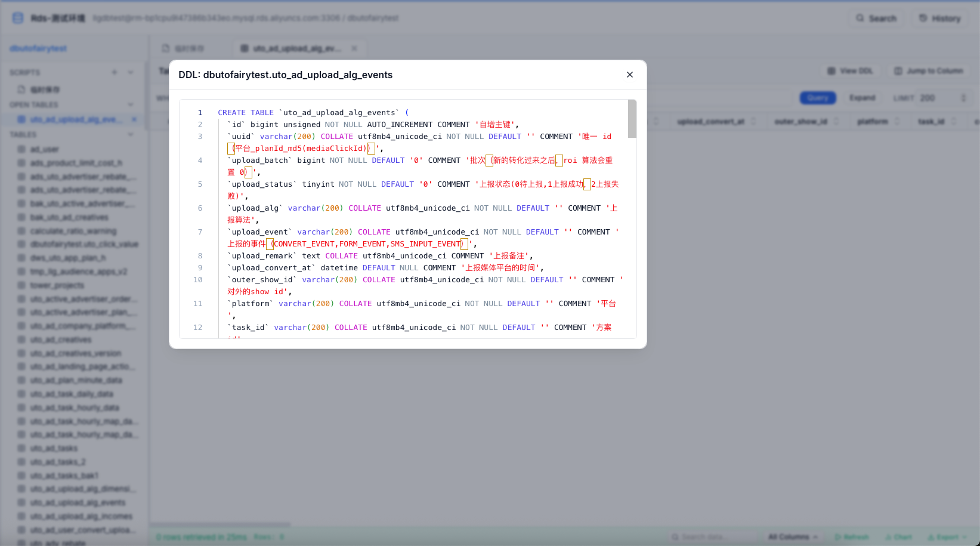The image size is (980, 546).
Task: Collapse the OPEN TABLES section
Action: click(131, 104)
